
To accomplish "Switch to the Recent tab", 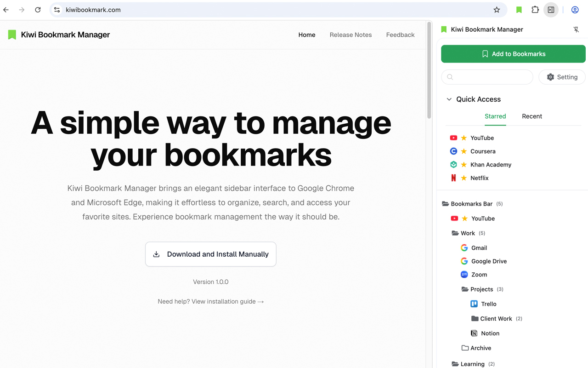I will (531, 116).
